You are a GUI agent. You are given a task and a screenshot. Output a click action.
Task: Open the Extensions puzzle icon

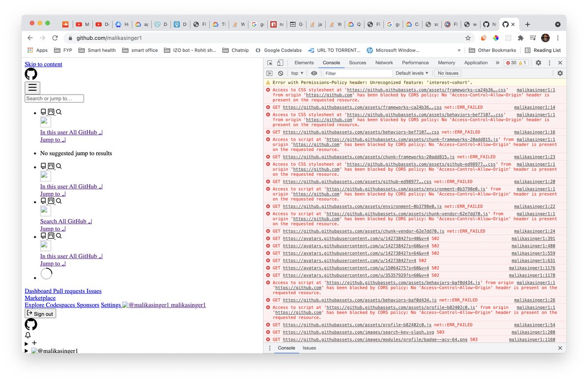pyautogui.click(x=520, y=38)
